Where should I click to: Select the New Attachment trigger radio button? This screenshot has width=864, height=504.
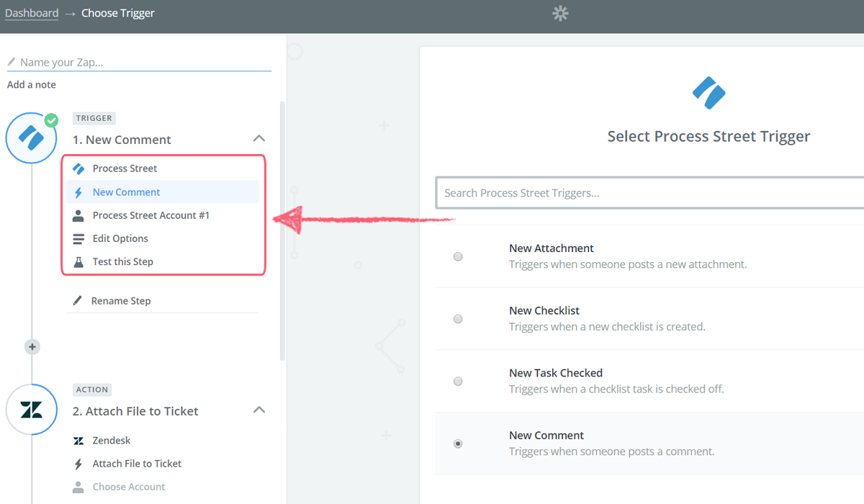point(458,256)
